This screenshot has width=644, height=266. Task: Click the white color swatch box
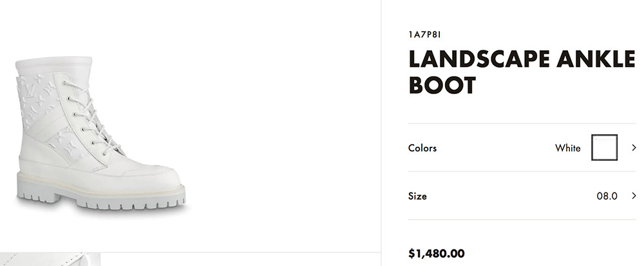[604, 147]
